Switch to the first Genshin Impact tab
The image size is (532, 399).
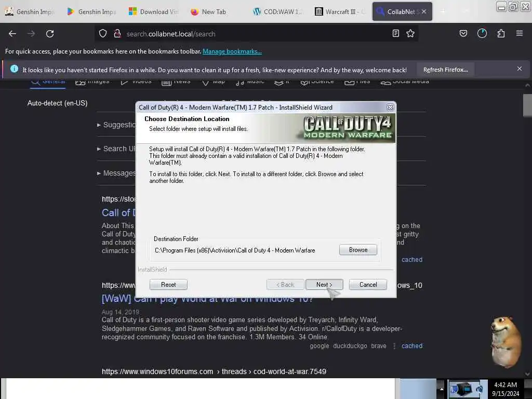pyautogui.click(x=30, y=11)
